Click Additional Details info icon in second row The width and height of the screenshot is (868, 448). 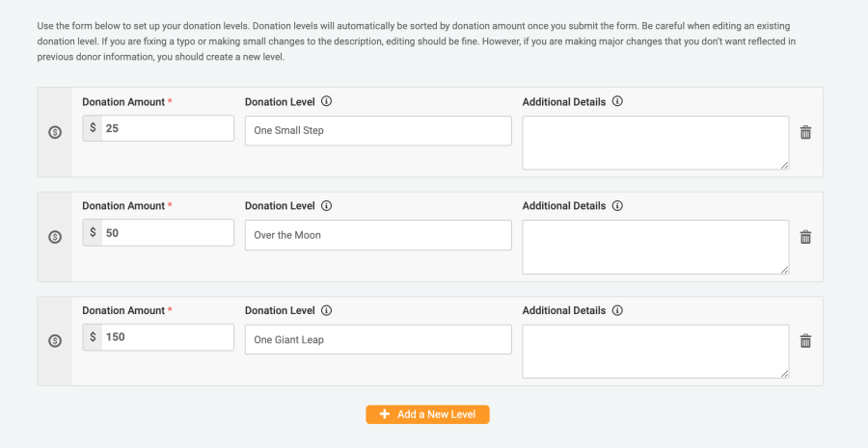pos(618,206)
